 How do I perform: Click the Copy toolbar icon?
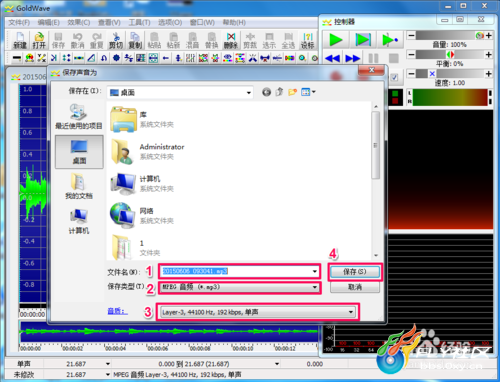pyautogui.click(x=135, y=40)
